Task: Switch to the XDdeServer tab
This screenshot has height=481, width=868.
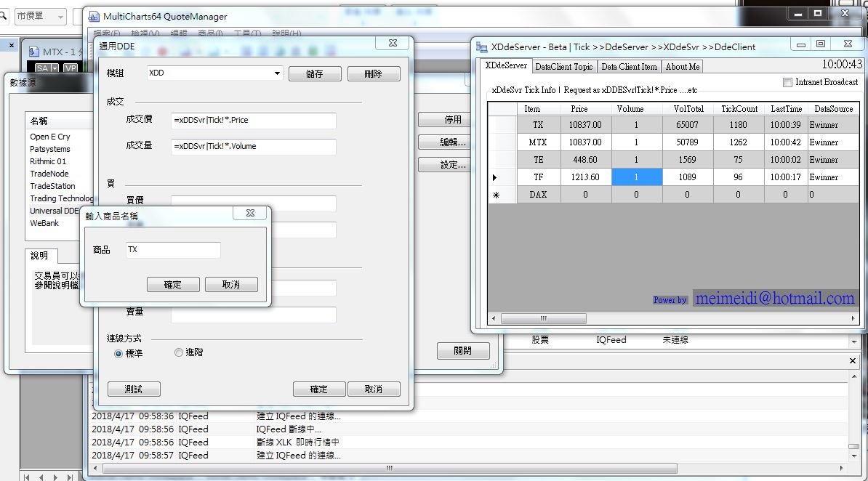Action: 506,65
